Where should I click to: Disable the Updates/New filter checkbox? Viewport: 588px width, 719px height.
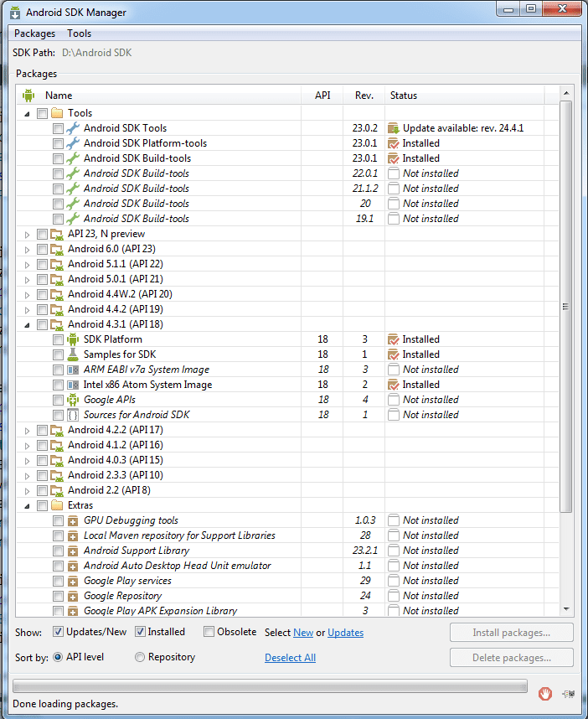pos(59,632)
